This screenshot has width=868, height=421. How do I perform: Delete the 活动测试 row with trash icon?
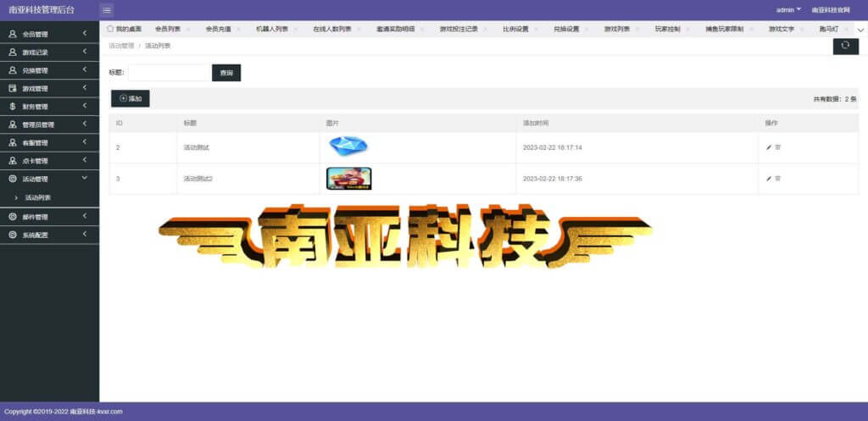pyautogui.click(x=778, y=147)
